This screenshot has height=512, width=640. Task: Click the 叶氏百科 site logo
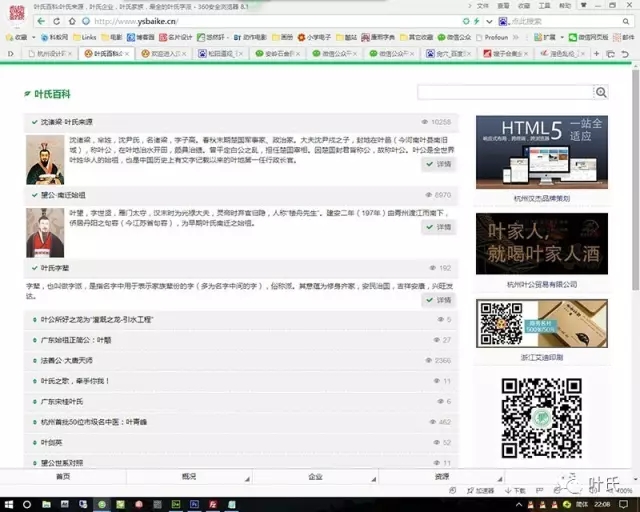(x=47, y=94)
